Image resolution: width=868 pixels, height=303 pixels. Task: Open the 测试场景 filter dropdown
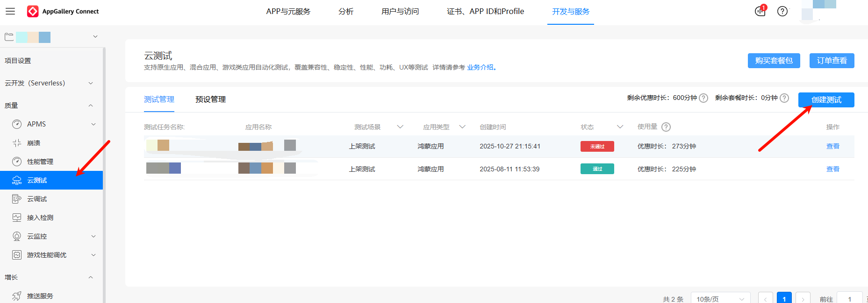coord(400,127)
